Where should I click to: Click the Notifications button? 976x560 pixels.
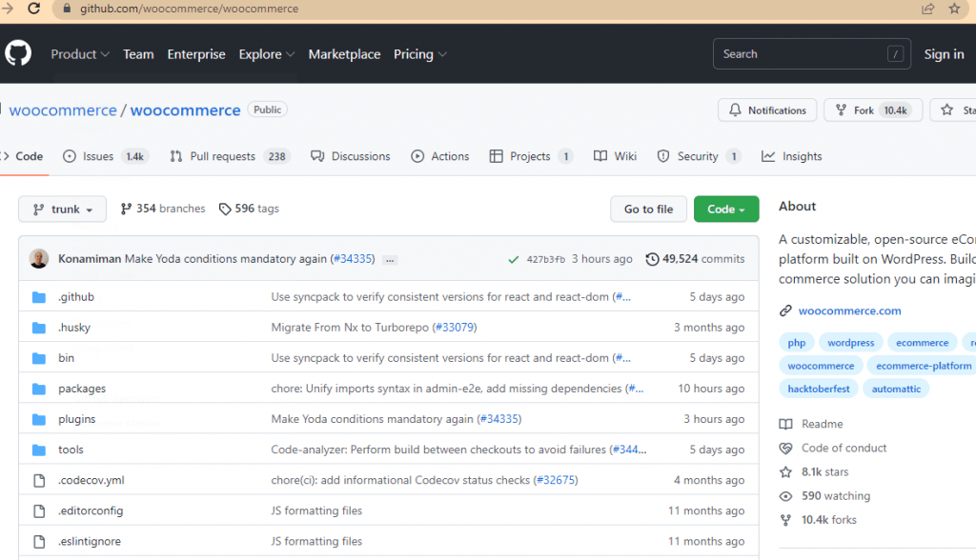[x=767, y=110]
